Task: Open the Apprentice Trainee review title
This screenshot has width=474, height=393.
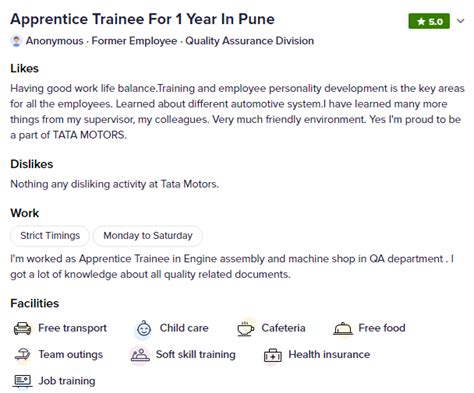Action: coord(142,19)
